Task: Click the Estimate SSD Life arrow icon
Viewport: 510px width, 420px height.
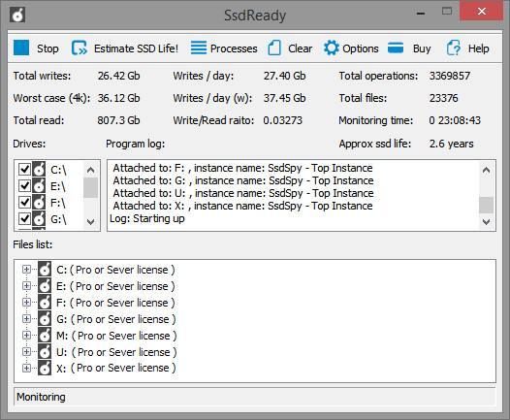Action: (80, 48)
